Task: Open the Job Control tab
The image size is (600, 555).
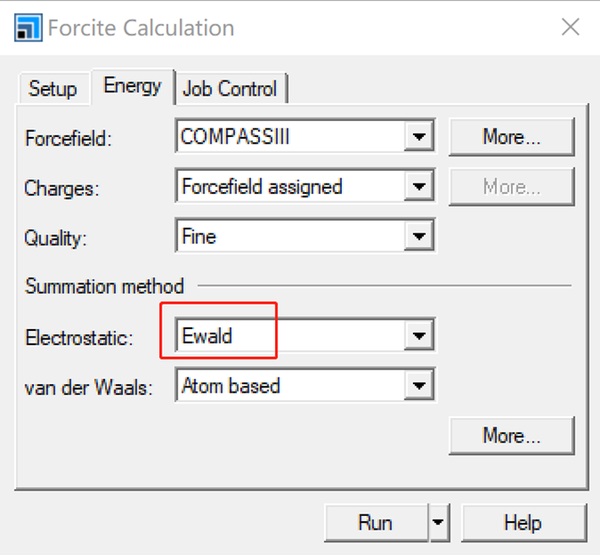Action: [x=231, y=88]
